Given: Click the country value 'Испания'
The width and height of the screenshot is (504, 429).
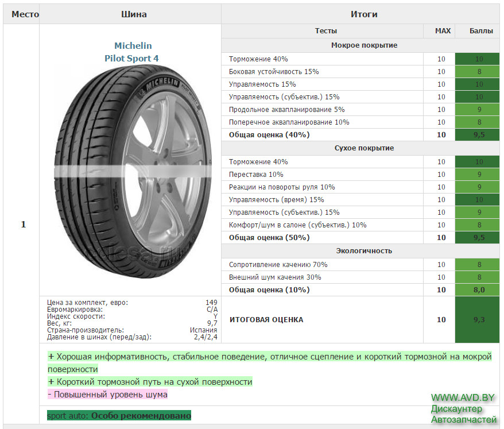Looking at the screenshot, I should 203,330.
